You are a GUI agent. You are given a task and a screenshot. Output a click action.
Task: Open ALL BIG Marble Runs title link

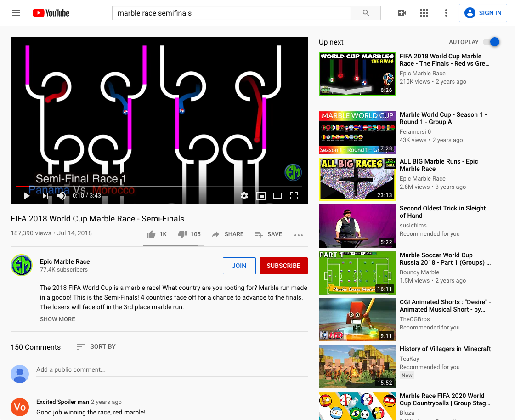point(439,165)
